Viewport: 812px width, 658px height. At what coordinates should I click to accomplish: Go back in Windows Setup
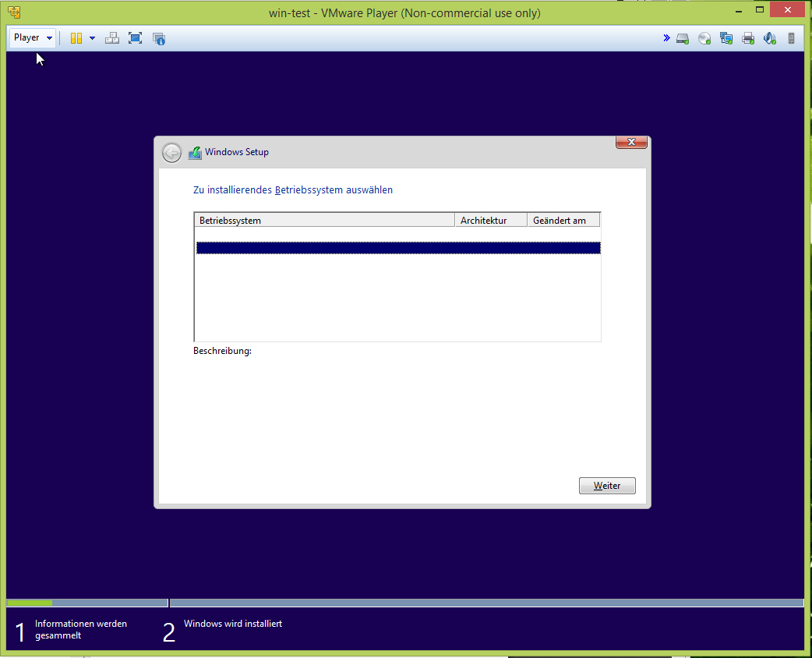(x=171, y=153)
